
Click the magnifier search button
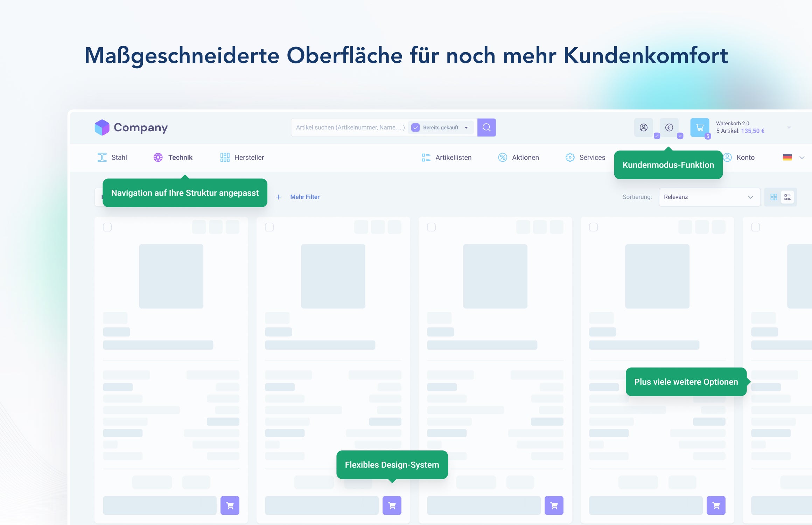486,127
